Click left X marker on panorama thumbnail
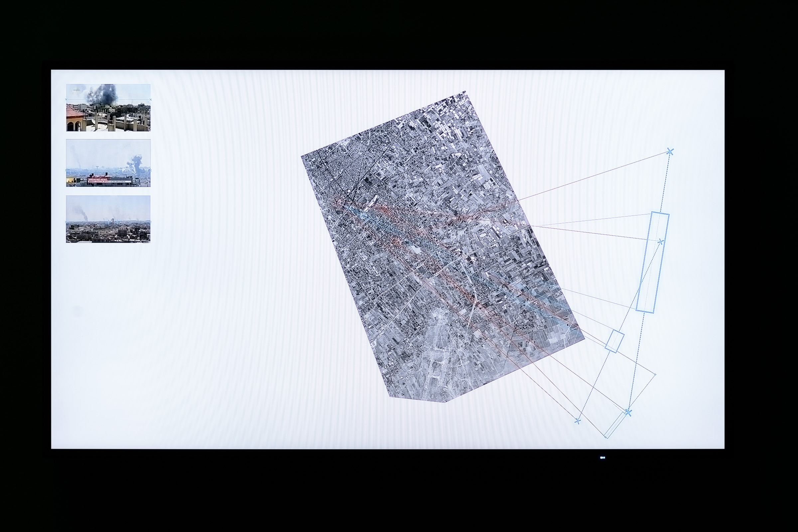Screen dimensions: 798x532 tap(66, 222)
